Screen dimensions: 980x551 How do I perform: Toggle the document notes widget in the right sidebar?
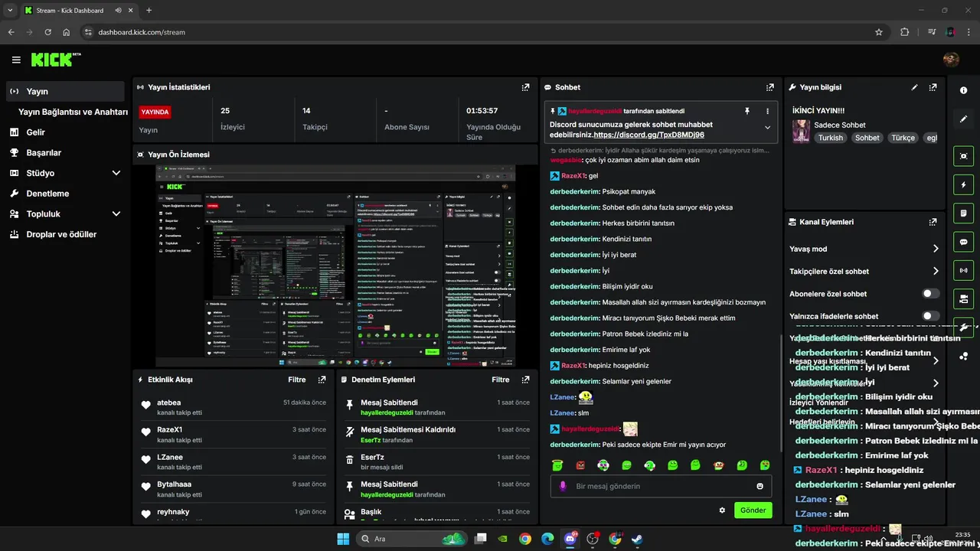coord(963,213)
